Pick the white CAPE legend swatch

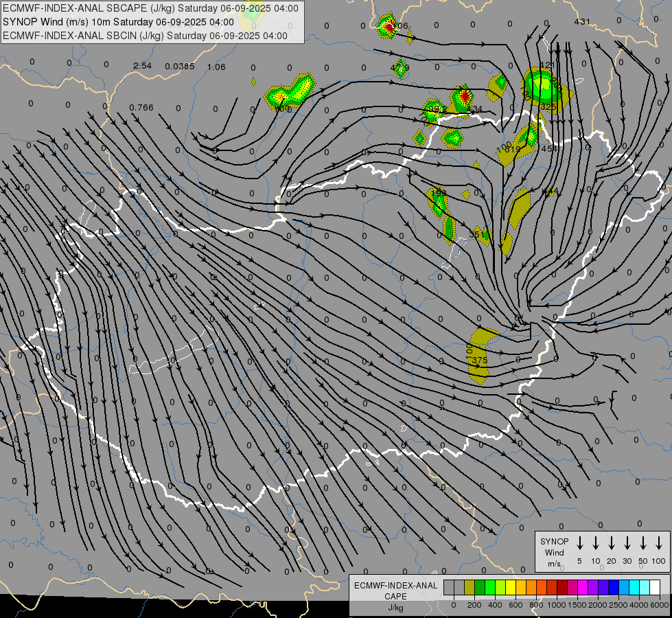pos(655,587)
